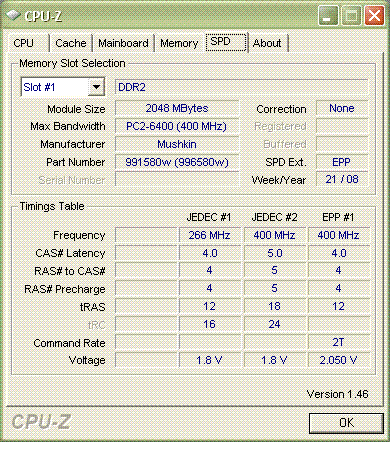Click the Mushkin manufacturer field

177,144
